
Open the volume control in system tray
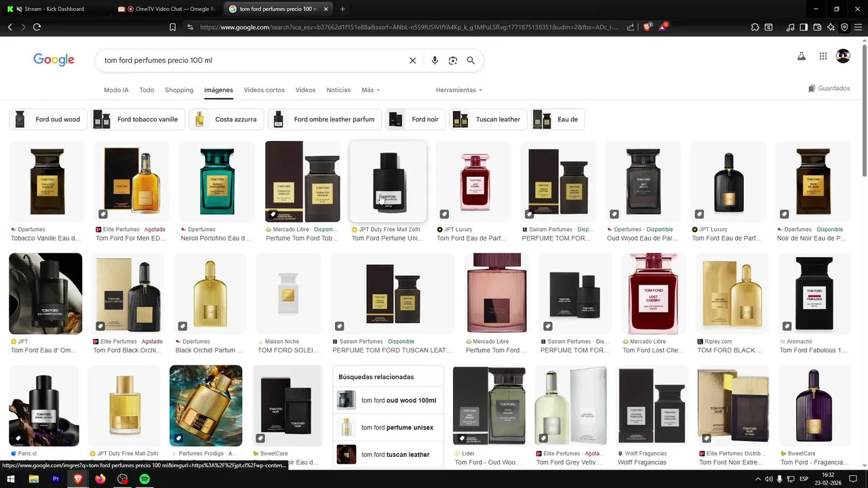point(769,479)
